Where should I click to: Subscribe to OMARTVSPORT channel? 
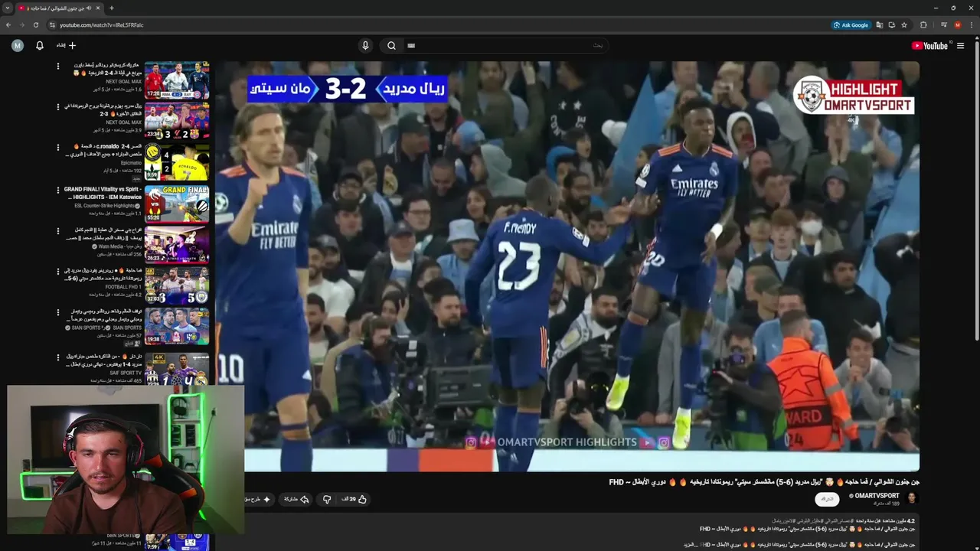[x=827, y=499]
